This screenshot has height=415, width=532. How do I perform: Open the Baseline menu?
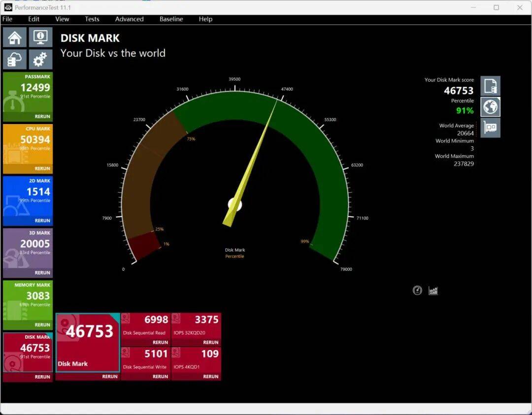click(171, 19)
